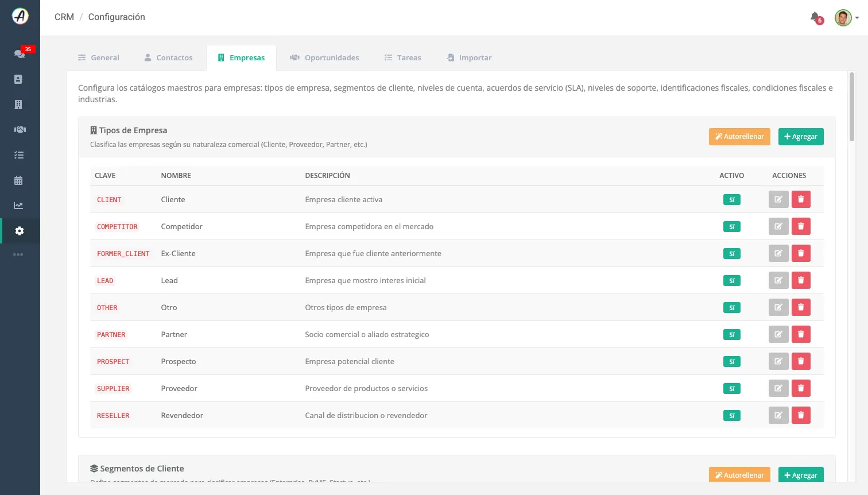The image size is (868, 495).
Task: Open the companies building sidebar icon
Action: pyautogui.click(x=18, y=105)
